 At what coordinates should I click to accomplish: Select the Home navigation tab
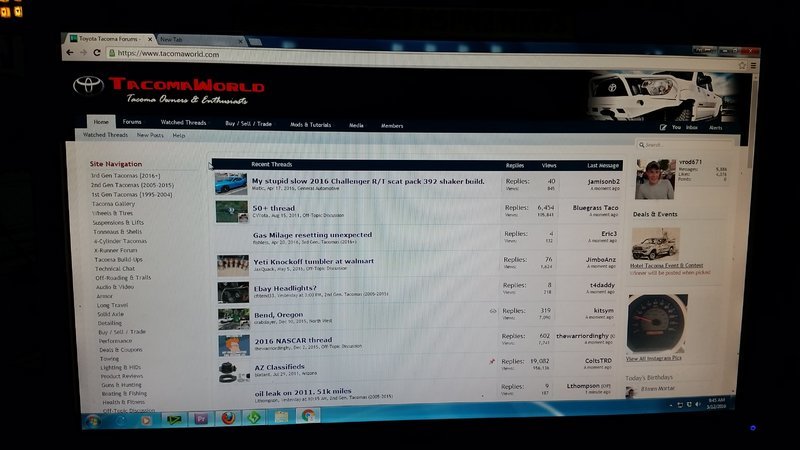pyautogui.click(x=101, y=122)
